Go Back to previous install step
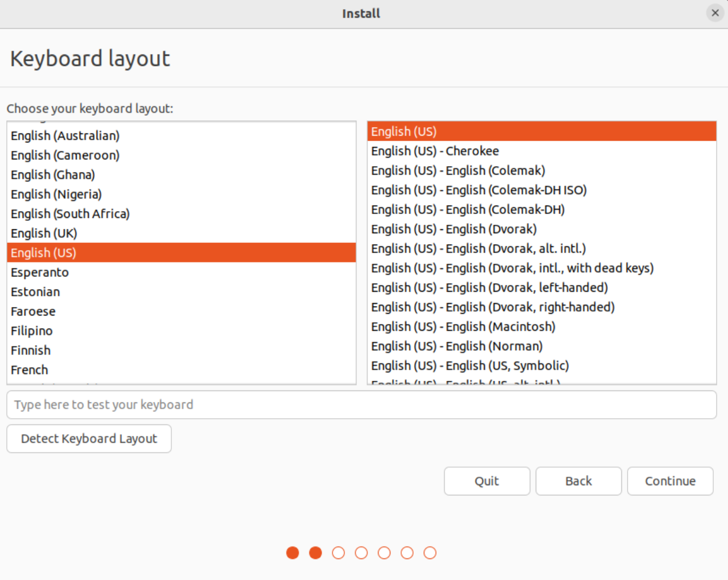Image resolution: width=728 pixels, height=580 pixels. (x=578, y=481)
